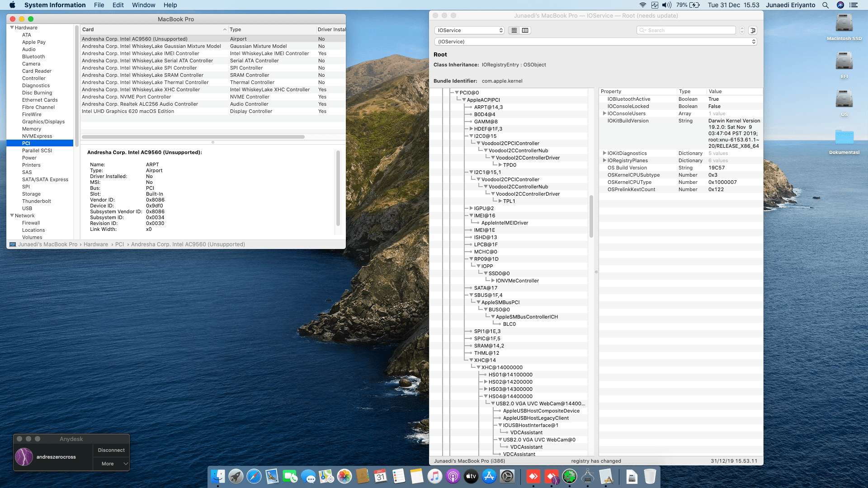The width and height of the screenshot is (868, 488).
Task: Click the sidebar toggle icon beside the search field
Action: pyautogui.click(x=753, y=30)
